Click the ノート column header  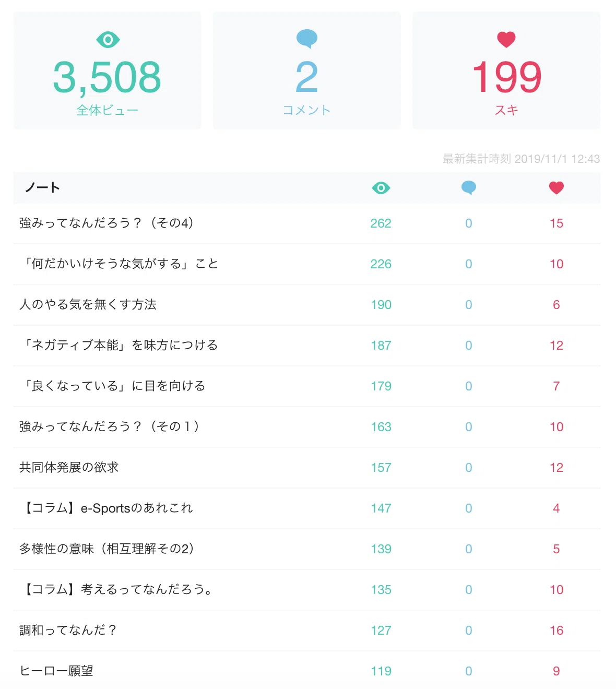[x=42, y=188]
